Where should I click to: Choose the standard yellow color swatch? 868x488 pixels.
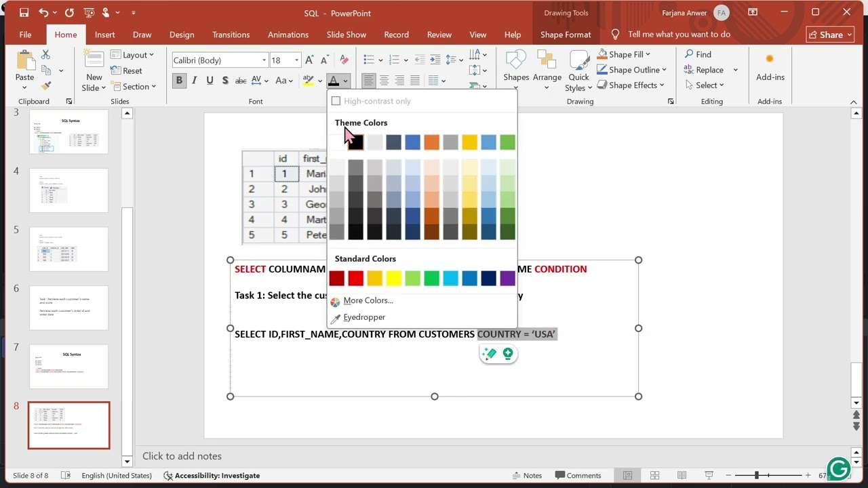point(393,278)
